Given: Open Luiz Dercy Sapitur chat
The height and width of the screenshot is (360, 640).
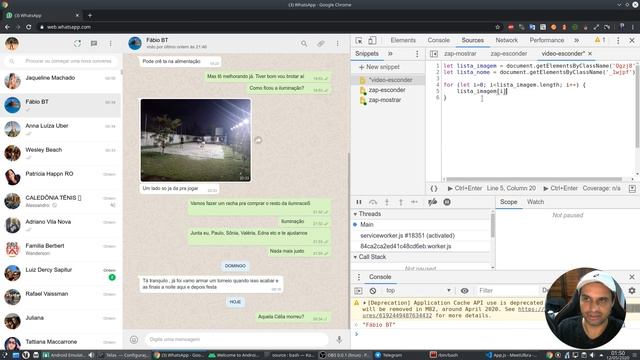Looking at the screenshot, I should 60,273.
